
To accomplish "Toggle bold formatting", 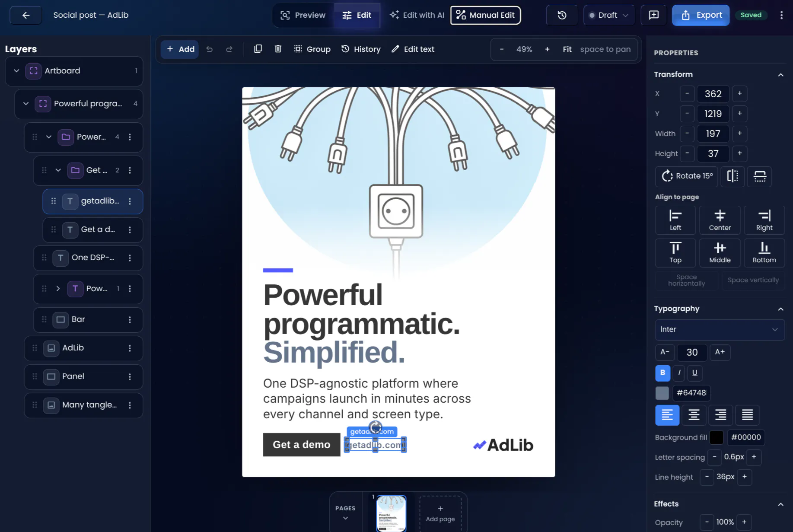I will pos(662,373).
